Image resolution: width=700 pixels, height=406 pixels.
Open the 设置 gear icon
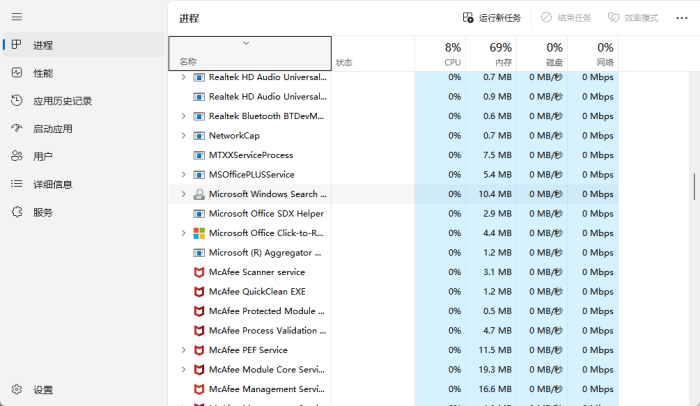click(17, 389)
